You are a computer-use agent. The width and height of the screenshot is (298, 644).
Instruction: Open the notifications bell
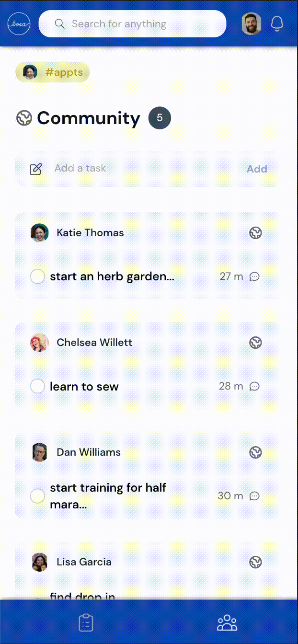[277, 24]
